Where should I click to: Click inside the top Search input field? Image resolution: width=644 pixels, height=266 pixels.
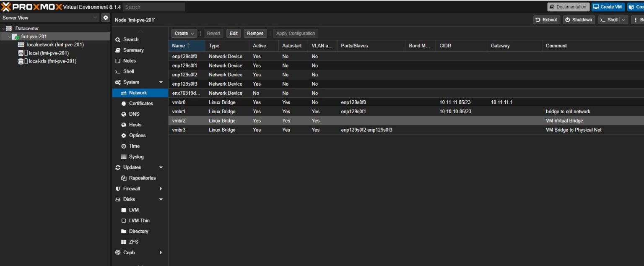[153, 7]
